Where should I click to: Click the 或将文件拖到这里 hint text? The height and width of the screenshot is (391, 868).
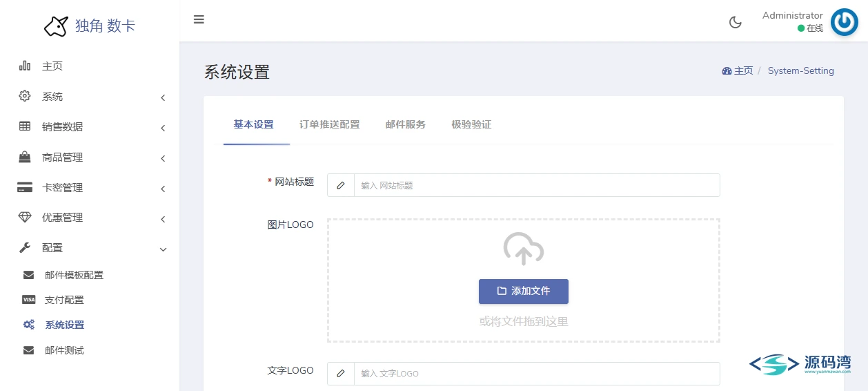tap(524, 321)
